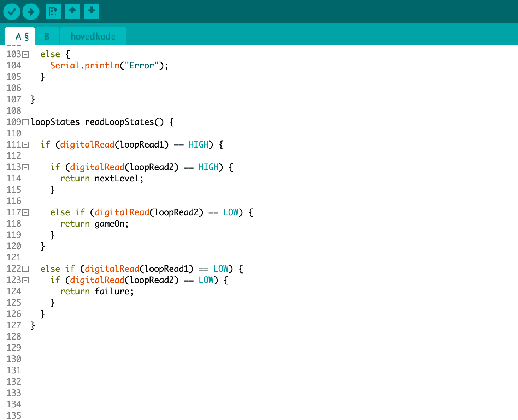Image resolution: width=518 pixels, height=420 pixels.
Task: Switch to the B tab
Action: [x=47, y=36]
